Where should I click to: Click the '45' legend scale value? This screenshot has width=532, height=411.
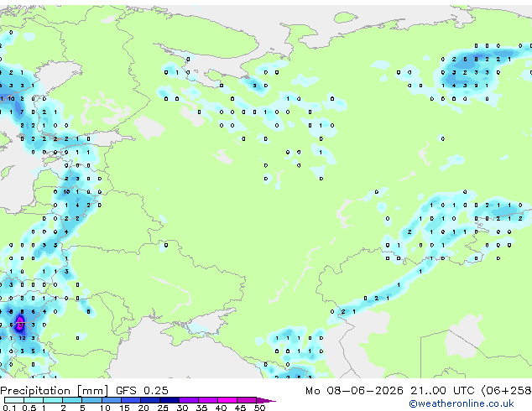click(240, 408)
